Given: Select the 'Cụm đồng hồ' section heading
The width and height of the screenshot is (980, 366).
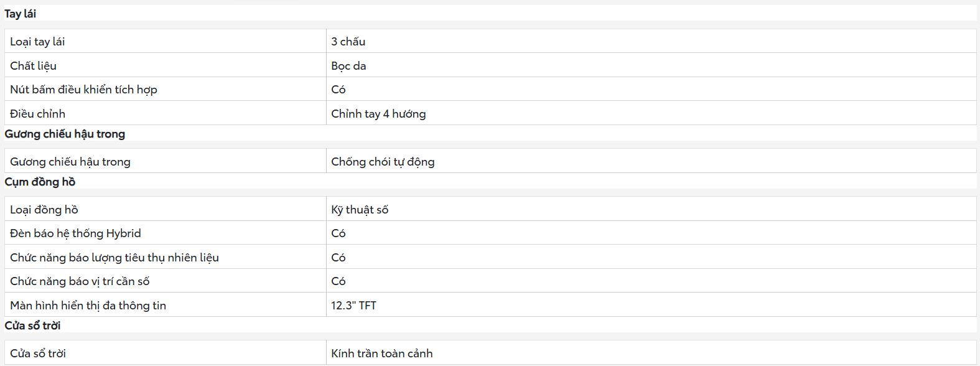Looking at the screenshot, I should coord(40,182).
